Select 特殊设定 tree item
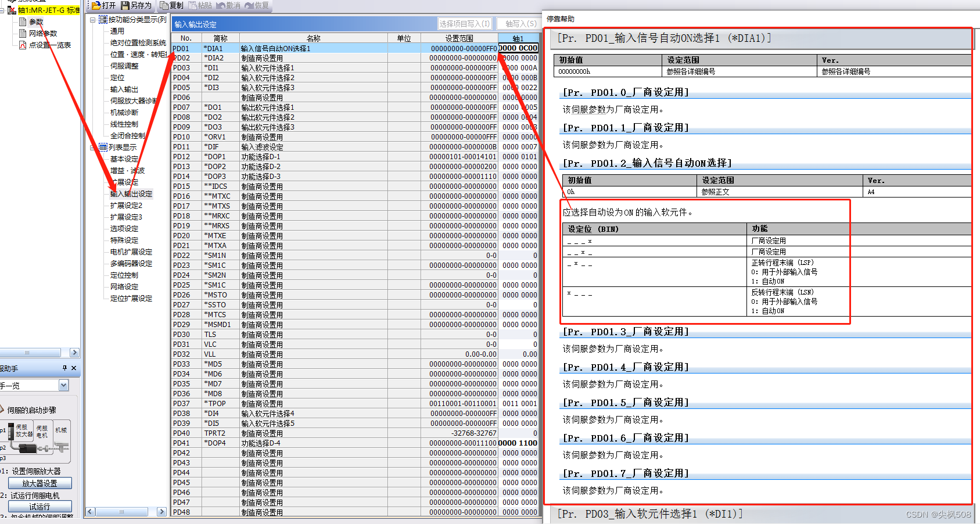Screen dimensions: 980x524 [x=124, y=240]
